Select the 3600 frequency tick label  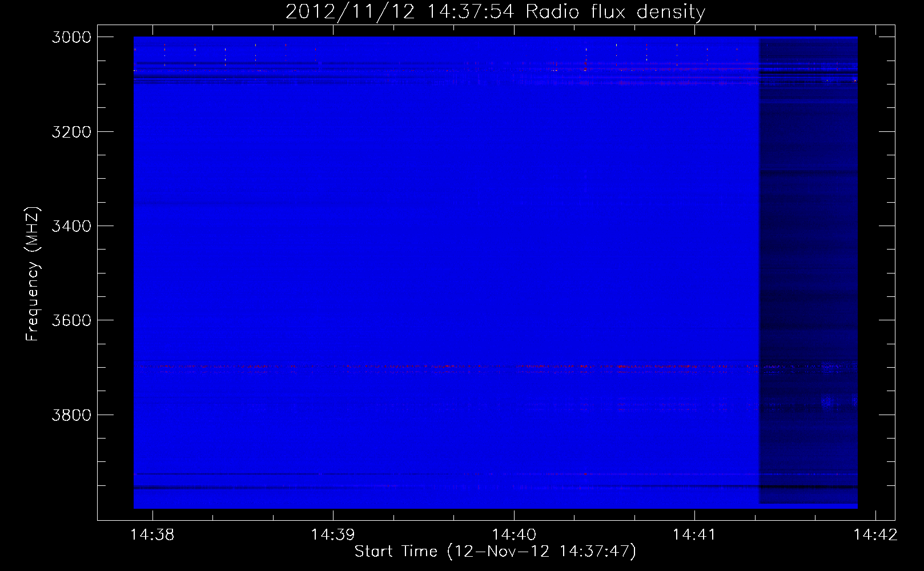point(71,320)
